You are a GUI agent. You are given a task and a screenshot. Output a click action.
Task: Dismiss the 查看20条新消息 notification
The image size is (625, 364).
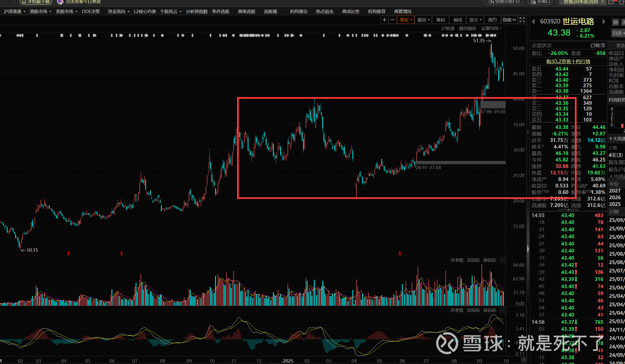pyautogui.click(x=603, y=2)
